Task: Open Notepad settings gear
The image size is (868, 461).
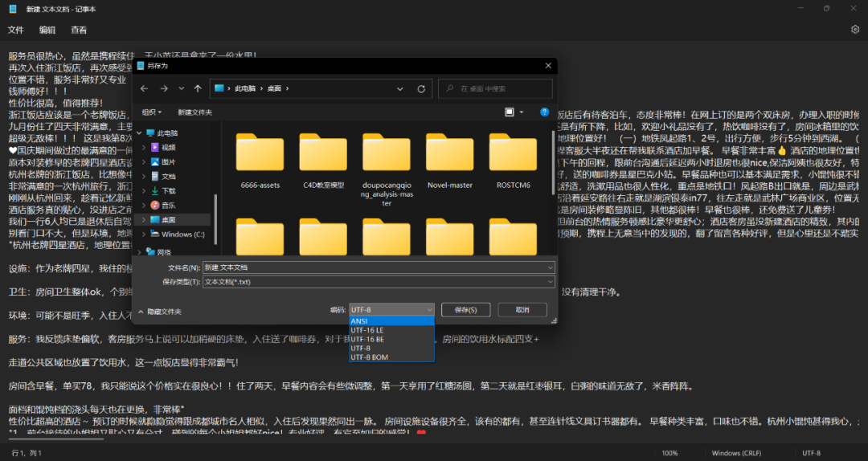Action: (855, 30)
